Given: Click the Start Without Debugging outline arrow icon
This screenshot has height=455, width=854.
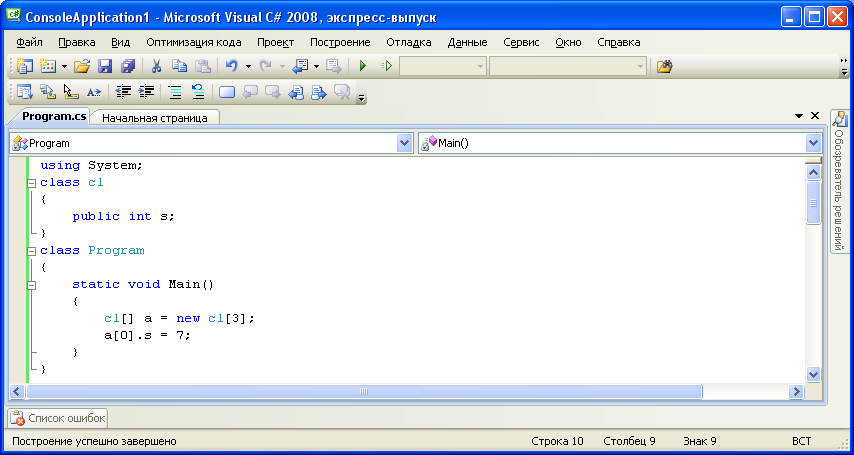Looking at the screenshot, I should pos(386,66).
